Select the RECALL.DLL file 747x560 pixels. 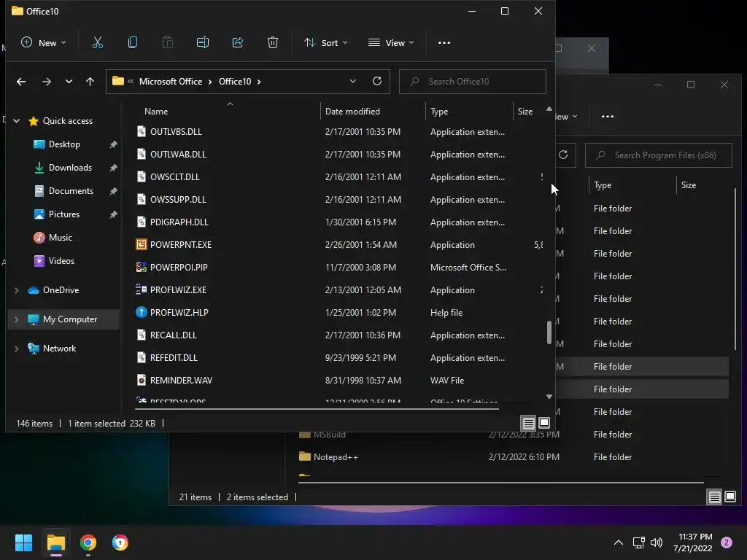[174, 335]
